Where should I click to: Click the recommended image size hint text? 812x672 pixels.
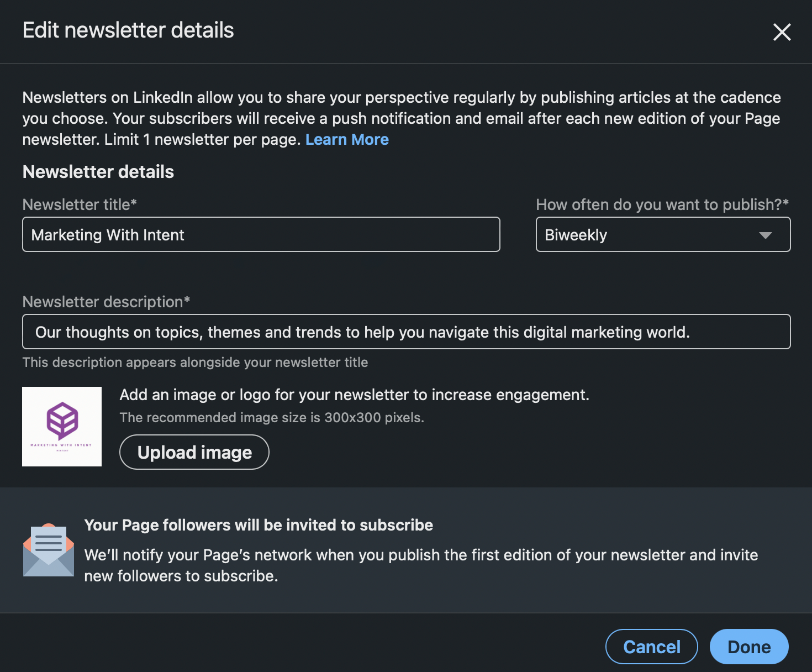272,418
